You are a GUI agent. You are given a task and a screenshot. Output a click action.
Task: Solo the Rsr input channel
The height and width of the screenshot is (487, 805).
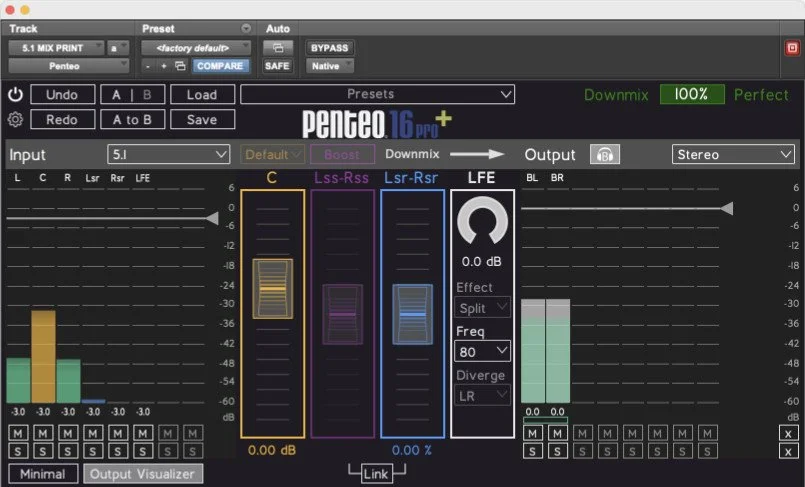(118, 452)
